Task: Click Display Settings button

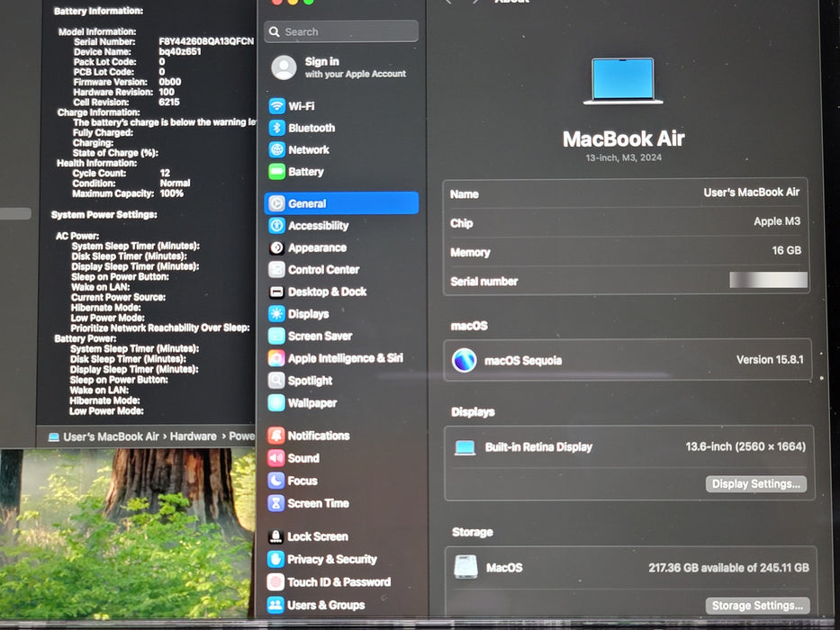Action: point(756,484)
